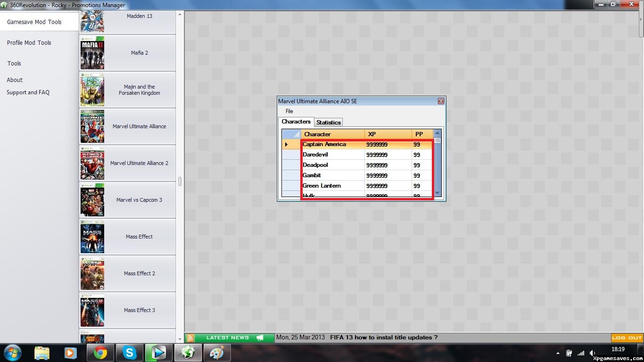Open Skype from the taskbar

pyautogui.click(x=129, y=353)
